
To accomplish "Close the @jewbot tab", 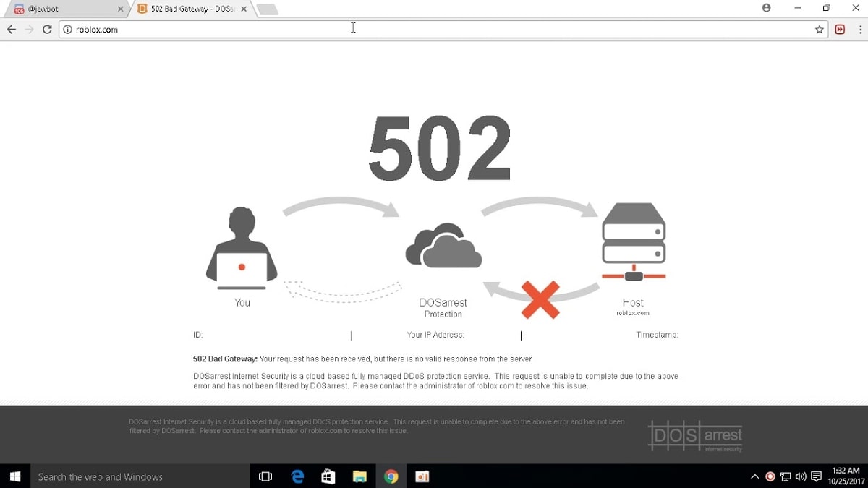I will point(120,9).
